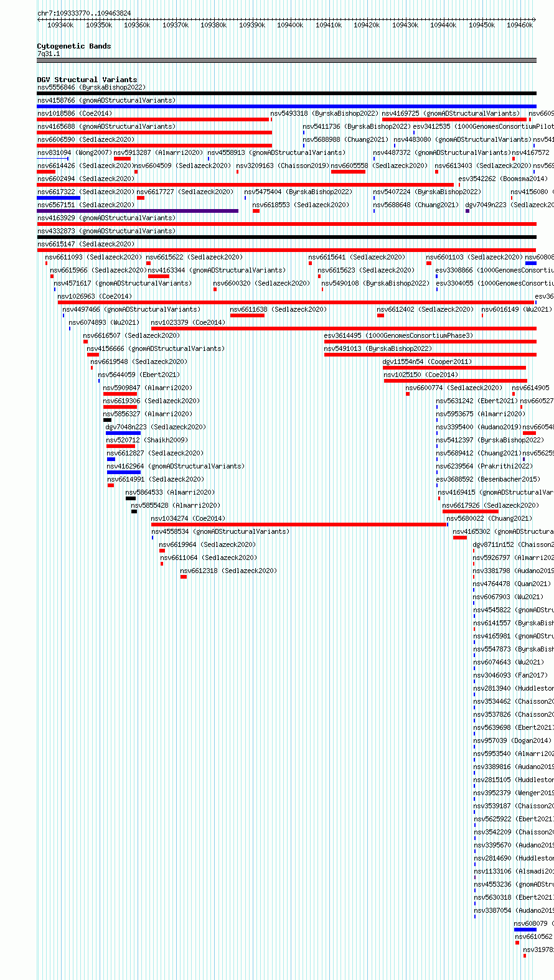Click nsv6604509 (Sedlazeck2020) label
Viewport: 554px width, 980px height.
[182, 166]
